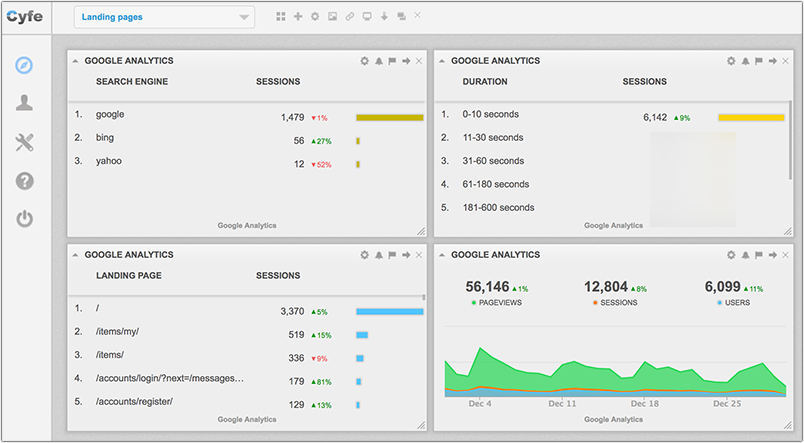Collapse the Search Engine widget
Viewport: 804px width, 443px height.
click(x=75, y=61)
